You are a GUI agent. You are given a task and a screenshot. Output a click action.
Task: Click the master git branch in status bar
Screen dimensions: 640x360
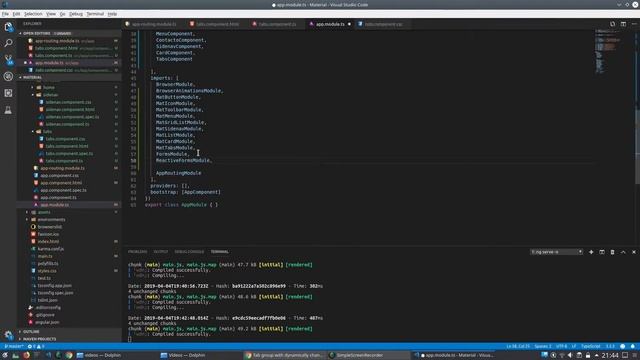pyautogui.click(x=13, y=347)
